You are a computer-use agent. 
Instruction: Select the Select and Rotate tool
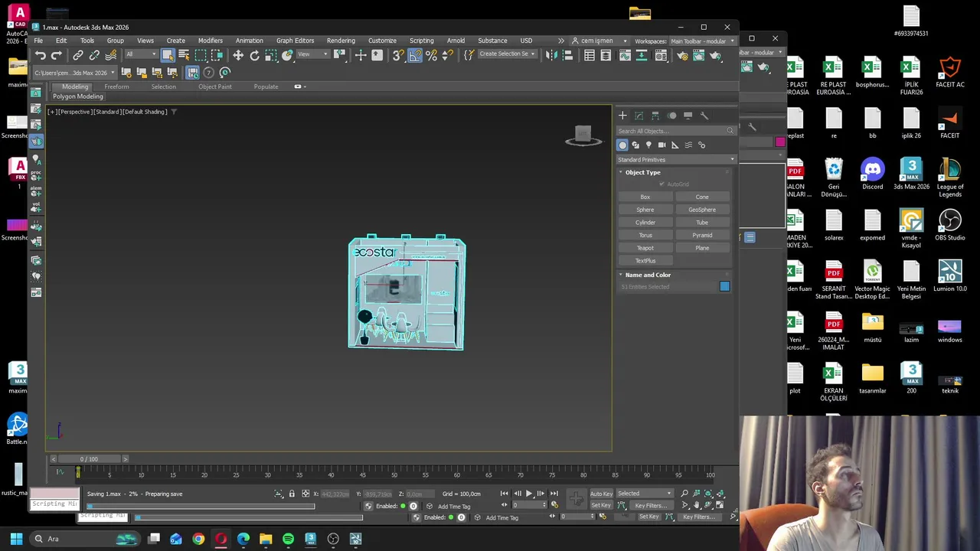[x=254, y=55]
